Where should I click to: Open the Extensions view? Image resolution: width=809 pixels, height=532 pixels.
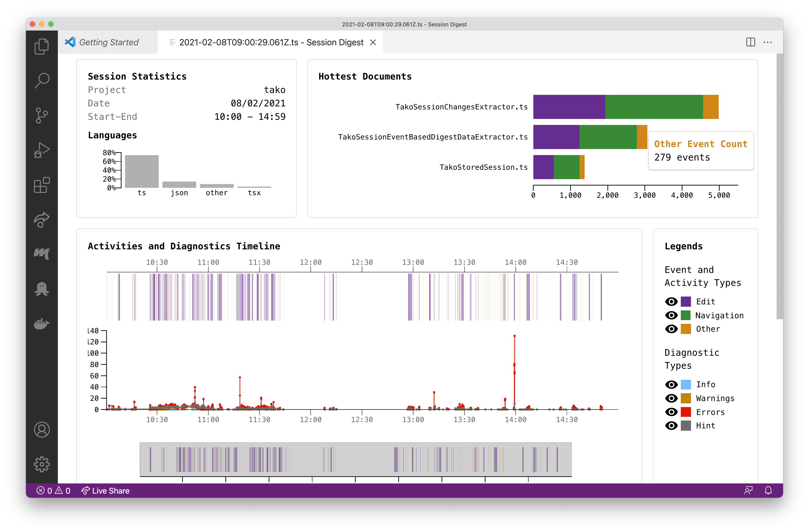point(41,185)
